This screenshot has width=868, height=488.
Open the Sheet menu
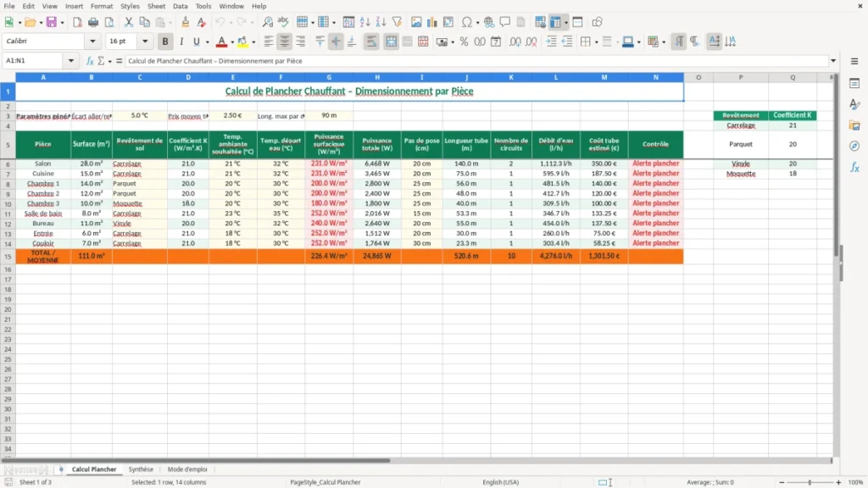click(x=156, y=6)
